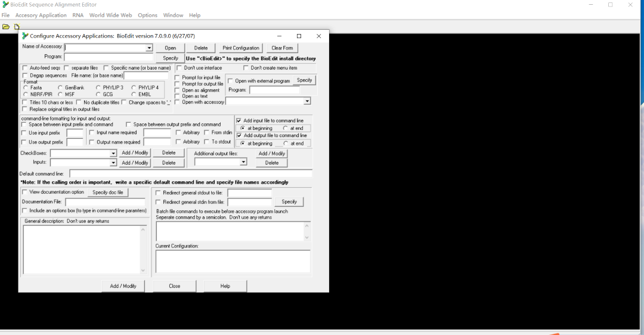
Task: Open the File menu
Action: pyautogui.click(x=6, y=15)
